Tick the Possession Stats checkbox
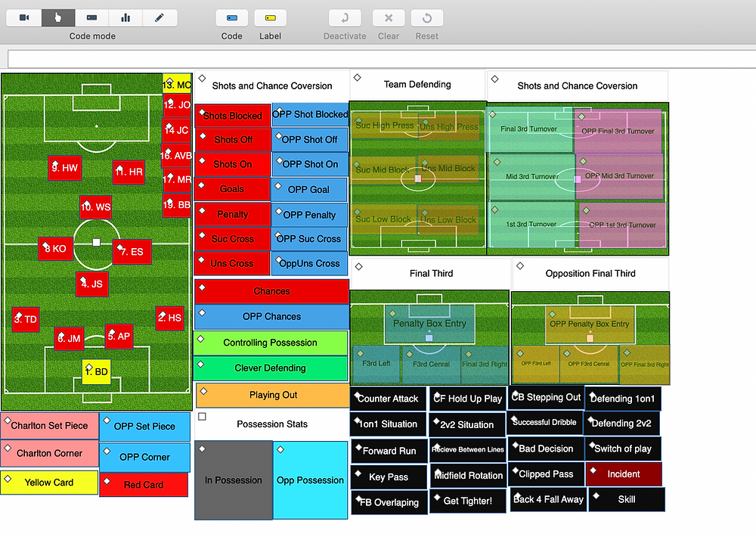 tap(203, 417)
